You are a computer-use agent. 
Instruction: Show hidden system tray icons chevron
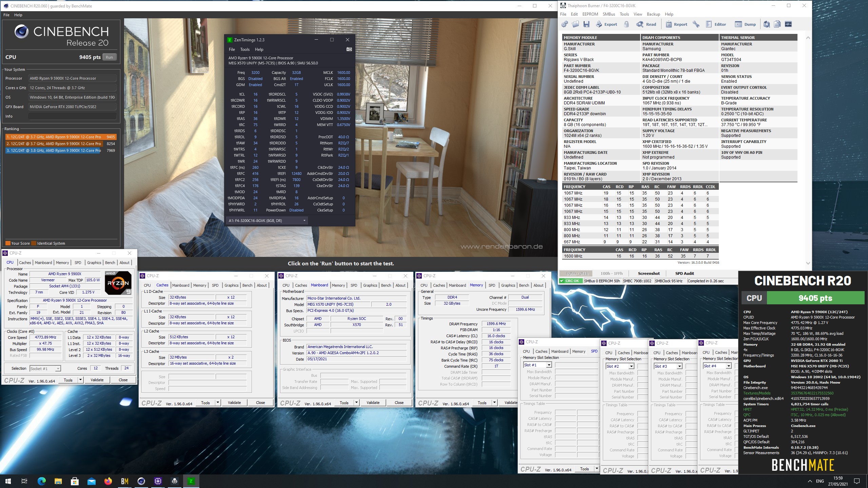pos(810,481)
